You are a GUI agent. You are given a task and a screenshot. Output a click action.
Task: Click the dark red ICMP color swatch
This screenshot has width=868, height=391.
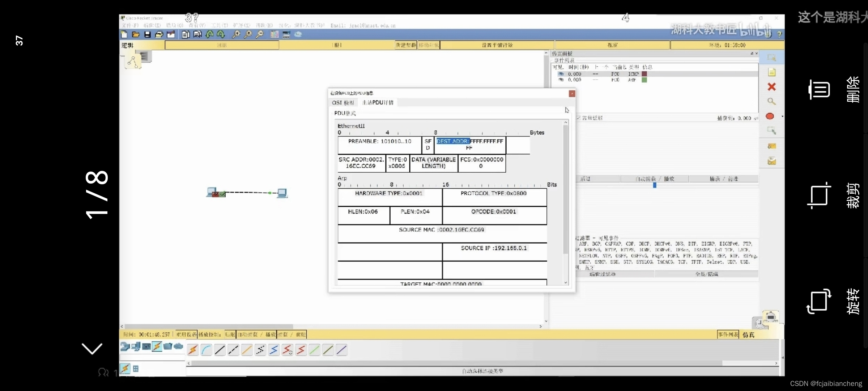(644, 74)
